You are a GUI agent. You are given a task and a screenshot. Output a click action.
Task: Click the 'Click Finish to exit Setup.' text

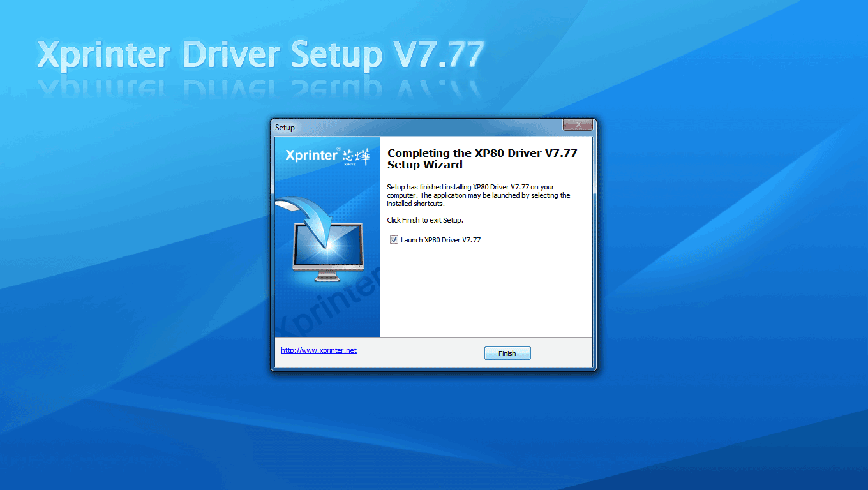click(x=425, y=220)
